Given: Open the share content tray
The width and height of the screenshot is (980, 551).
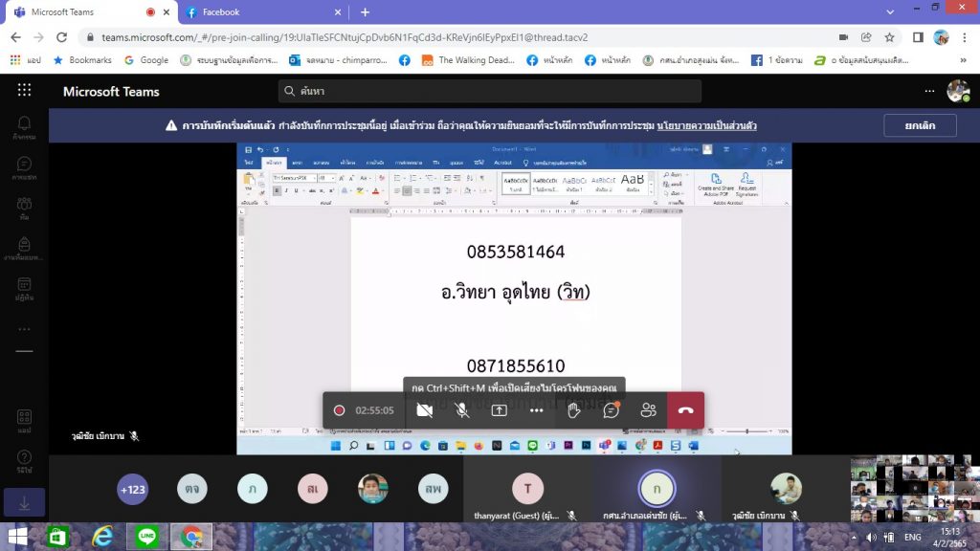Looking at the screenshot, I should [499, 410].
